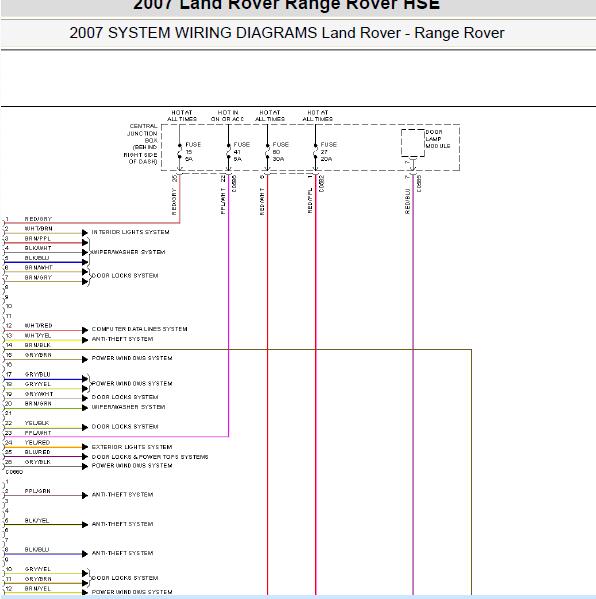
Task: Click the vertical RED/WHT wire label
Action: tap(262, 201)
